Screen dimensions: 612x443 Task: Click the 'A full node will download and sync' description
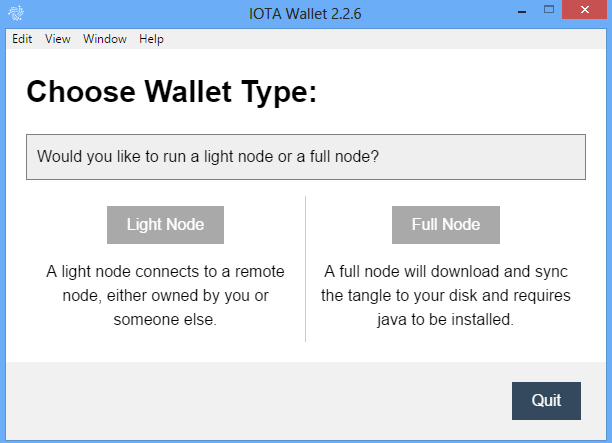pyautogui.click(x=446, y=295)
